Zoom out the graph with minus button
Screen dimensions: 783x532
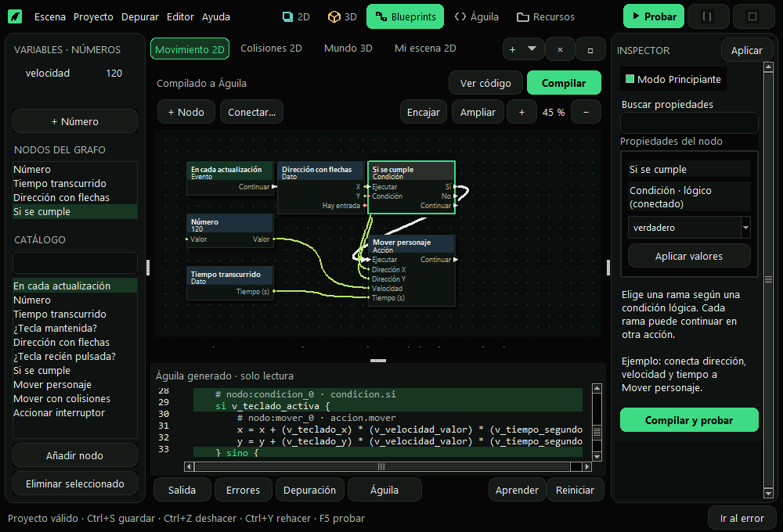(x=586, y=113)
